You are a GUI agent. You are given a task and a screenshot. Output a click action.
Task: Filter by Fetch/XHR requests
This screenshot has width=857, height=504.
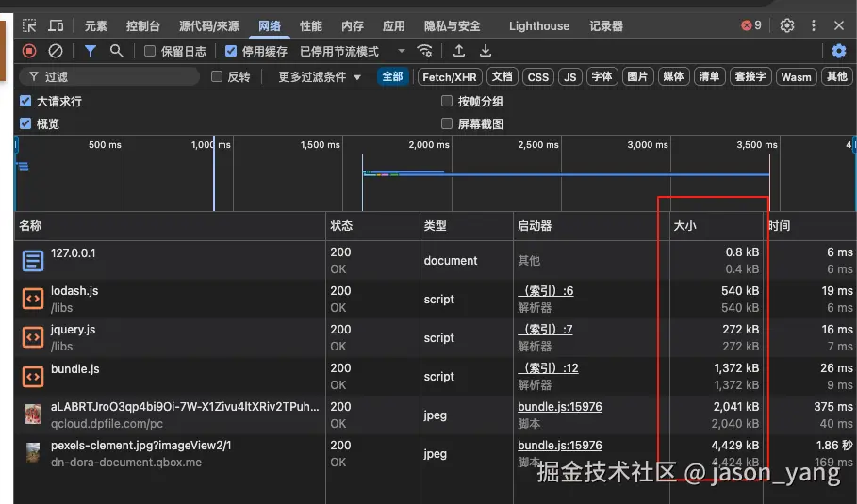tap(450, 77)
